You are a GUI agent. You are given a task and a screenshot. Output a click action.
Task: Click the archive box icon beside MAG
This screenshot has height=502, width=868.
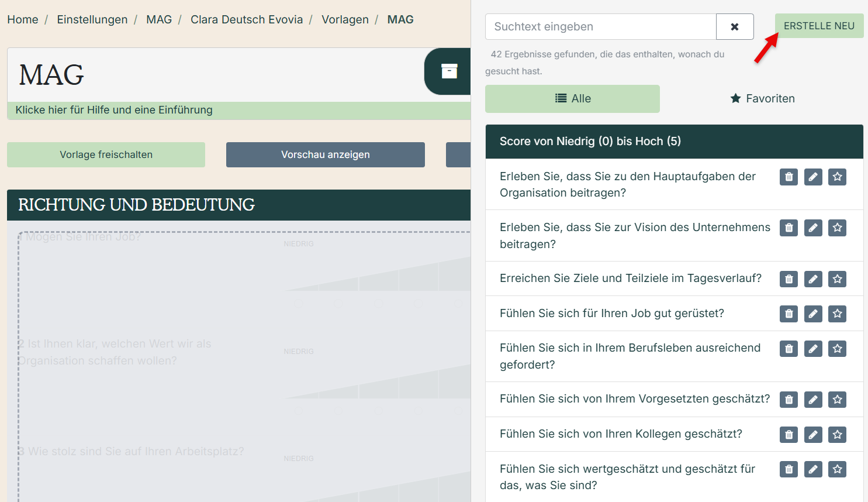point(449,71)
